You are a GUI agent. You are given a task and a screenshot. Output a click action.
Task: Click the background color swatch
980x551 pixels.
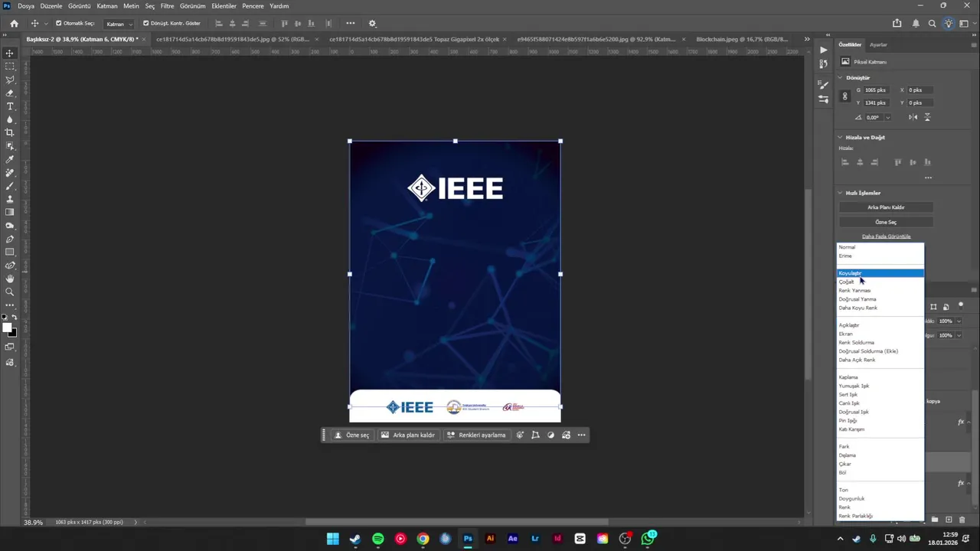click(13, 333)
